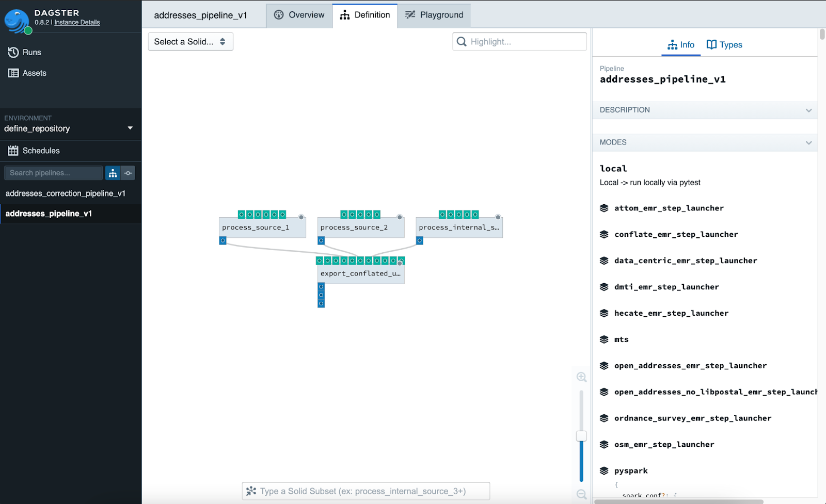Select the process_source_1 solid node
Image resolution: width=826 pixels, height=504 pixels.
click(x=262, y=227)
